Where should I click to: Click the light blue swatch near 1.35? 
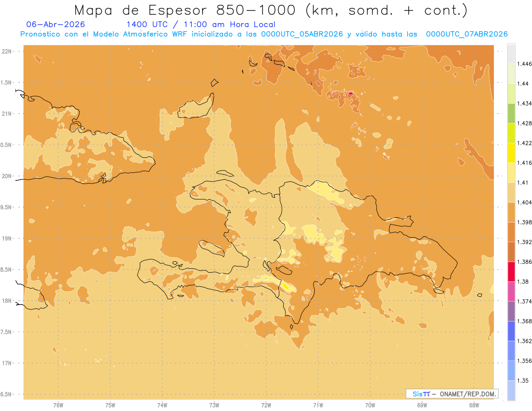pyautogui.click(x=511, y=390)
